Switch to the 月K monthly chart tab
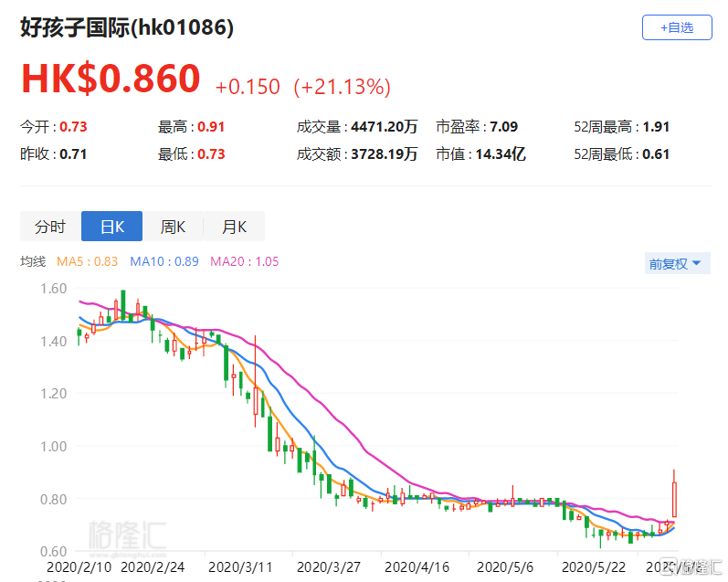The width and height of the screenshot is (728, 582). pos(233,227)
